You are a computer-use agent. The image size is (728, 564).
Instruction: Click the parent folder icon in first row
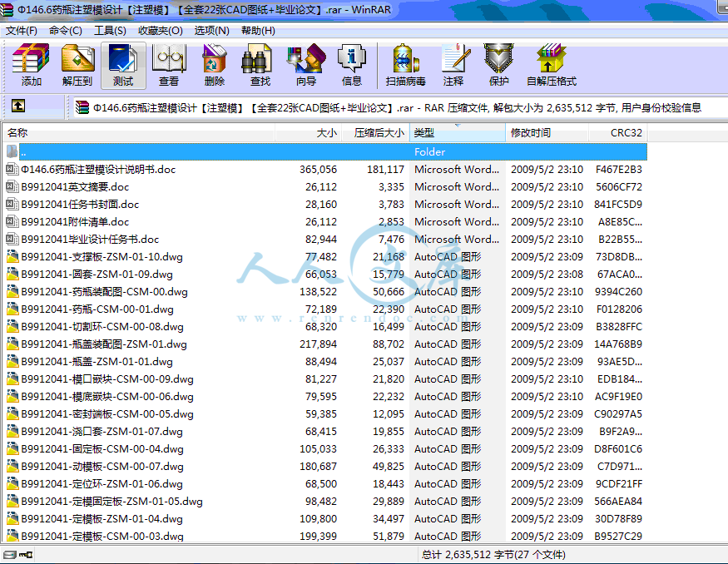coord(12,151)
